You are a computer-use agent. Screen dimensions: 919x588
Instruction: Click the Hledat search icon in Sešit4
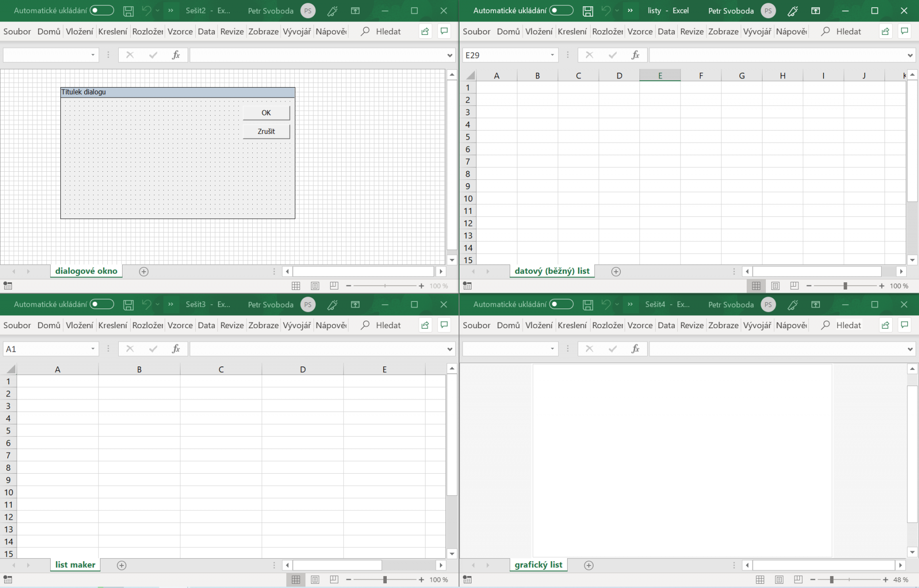coord(826,325)
